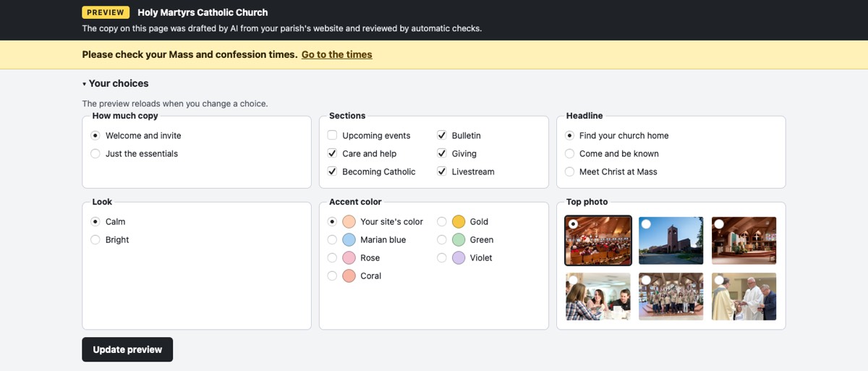Pick the priests in vestments photo

pos(744,297)
